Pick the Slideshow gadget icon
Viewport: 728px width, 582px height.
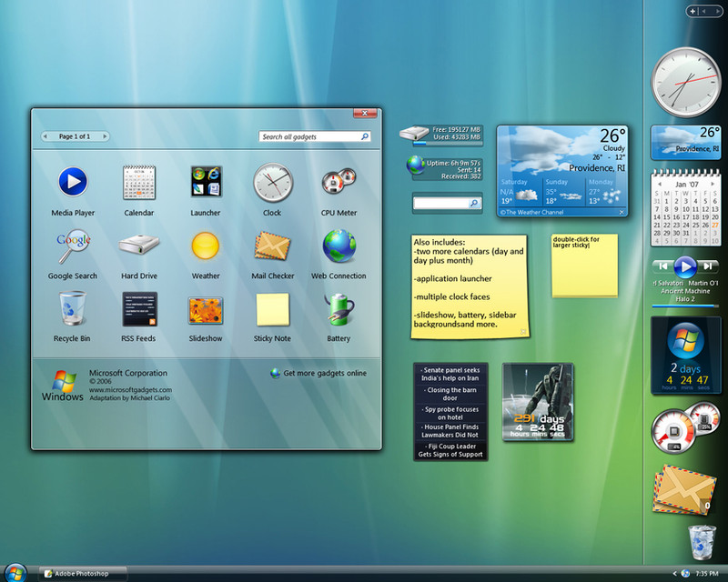click(206, 310)
